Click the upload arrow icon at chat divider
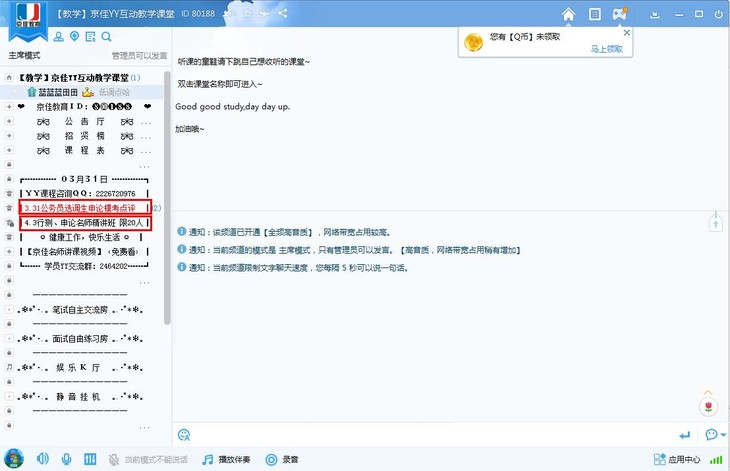Screen dimensions: 730x471 716,222
